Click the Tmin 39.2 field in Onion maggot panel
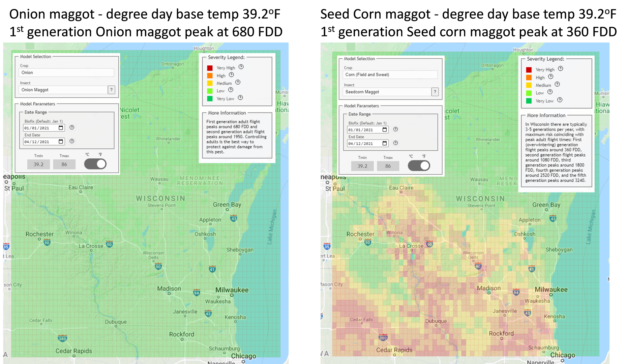626x364 pixels. [x=38, y=164]
